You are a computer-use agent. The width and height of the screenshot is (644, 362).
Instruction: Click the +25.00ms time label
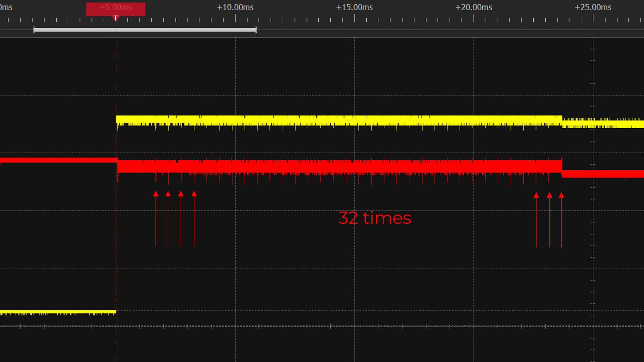pos(593,7)
